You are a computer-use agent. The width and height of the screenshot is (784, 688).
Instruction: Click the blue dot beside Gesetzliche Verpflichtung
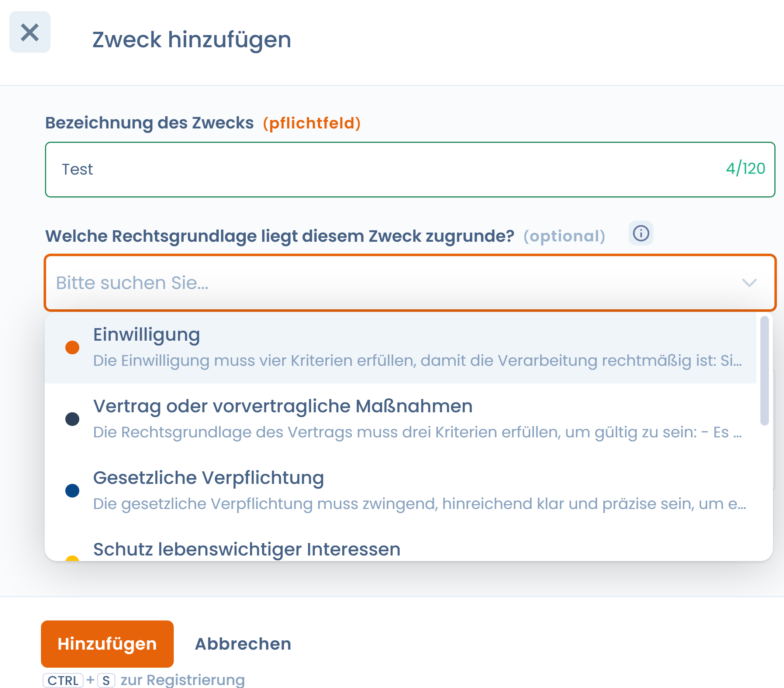tap(72, 491)
